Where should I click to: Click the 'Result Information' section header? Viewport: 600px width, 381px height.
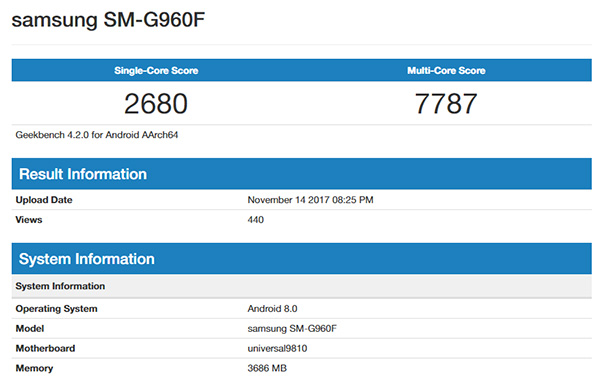tap(302, 174)
